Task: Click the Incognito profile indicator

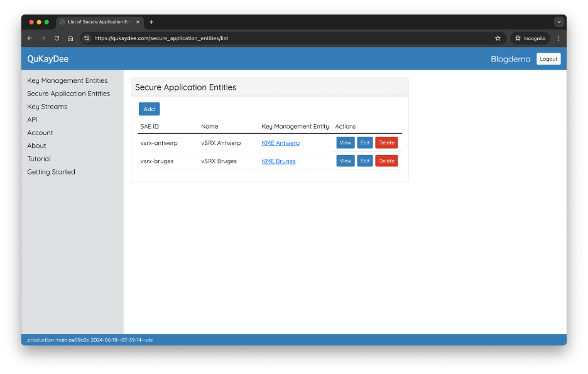Action: pos(530,38)
